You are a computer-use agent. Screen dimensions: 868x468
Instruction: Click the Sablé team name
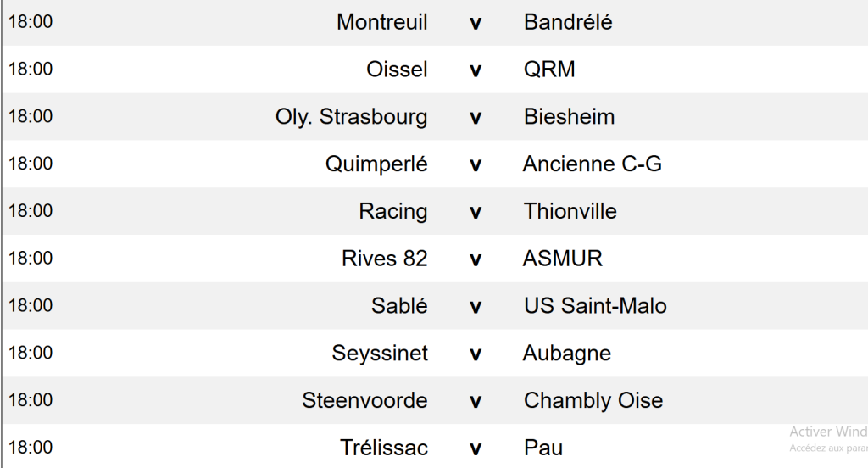(x=399, y=306)
